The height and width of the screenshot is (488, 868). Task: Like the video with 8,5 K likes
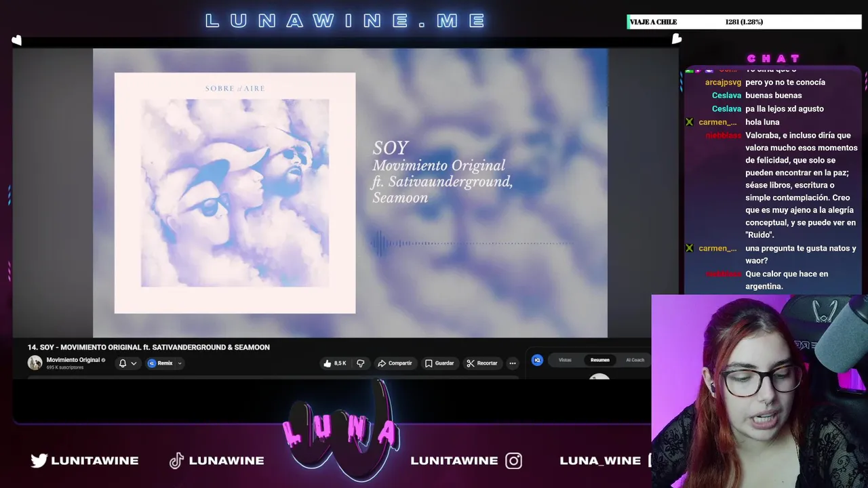(335, 363)
